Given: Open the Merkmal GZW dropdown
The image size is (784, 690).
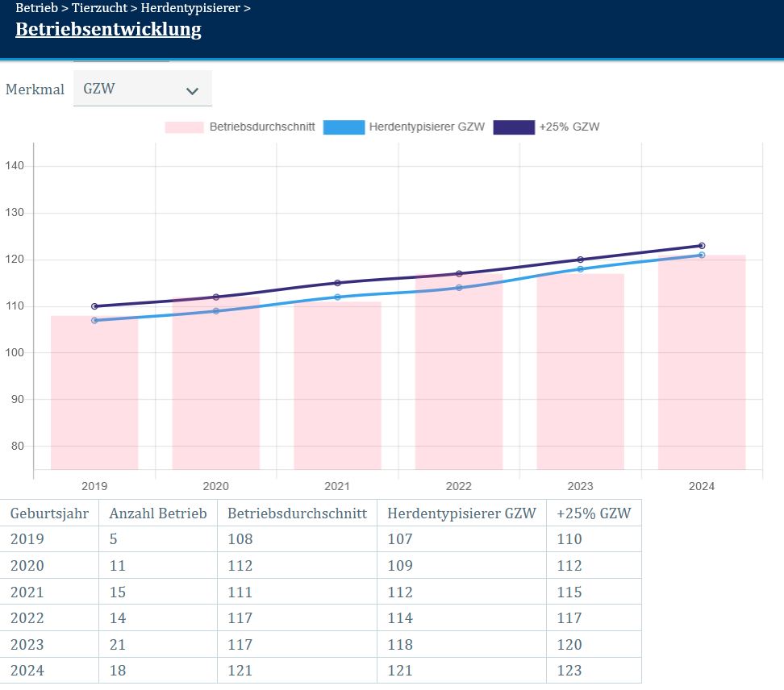Looking at the screenshot, I should [142, 89].
